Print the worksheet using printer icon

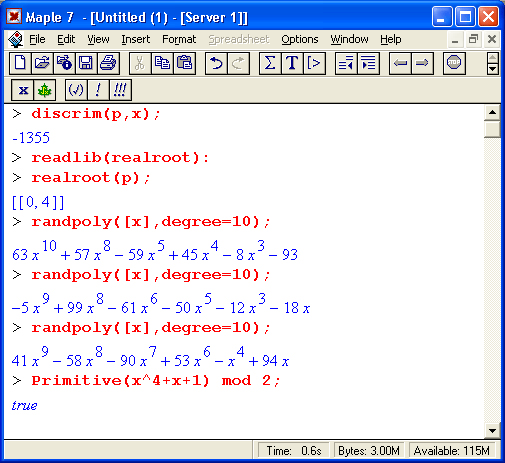click(108, 63)
